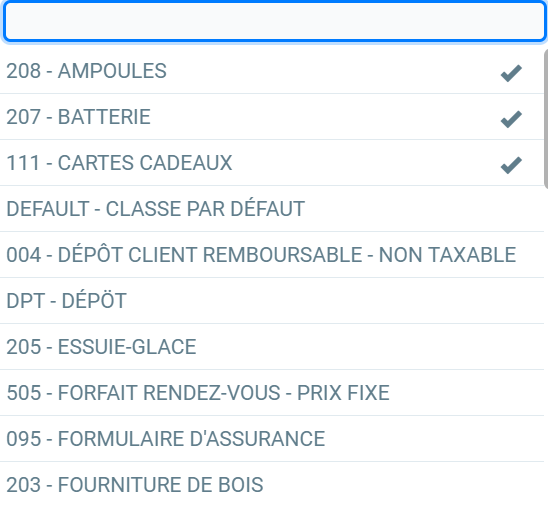The height and width of the screenshot is (505, 548).
Task: Click the dropdown list scrollbar thumb
Action: tap(546, 119)
